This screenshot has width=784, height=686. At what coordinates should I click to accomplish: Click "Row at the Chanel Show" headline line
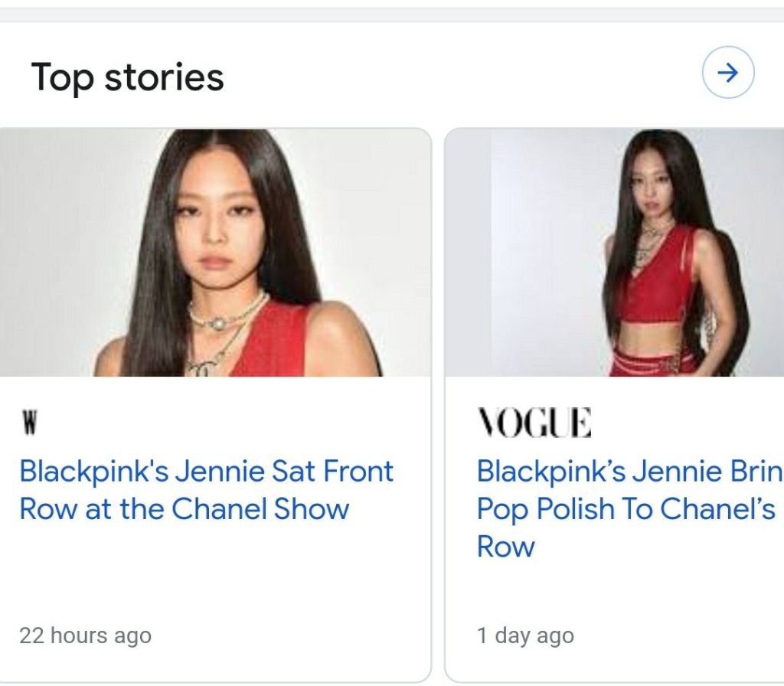click(184, 509)
